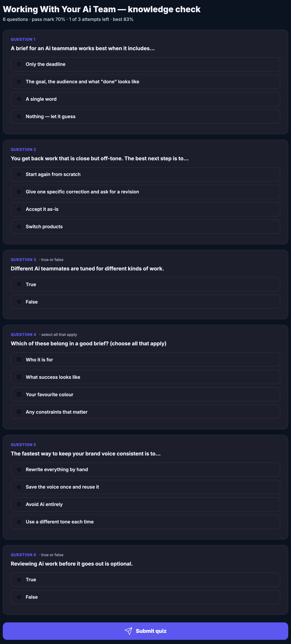Choose 'Avoid Ai entirely' answer

[145, 504]
